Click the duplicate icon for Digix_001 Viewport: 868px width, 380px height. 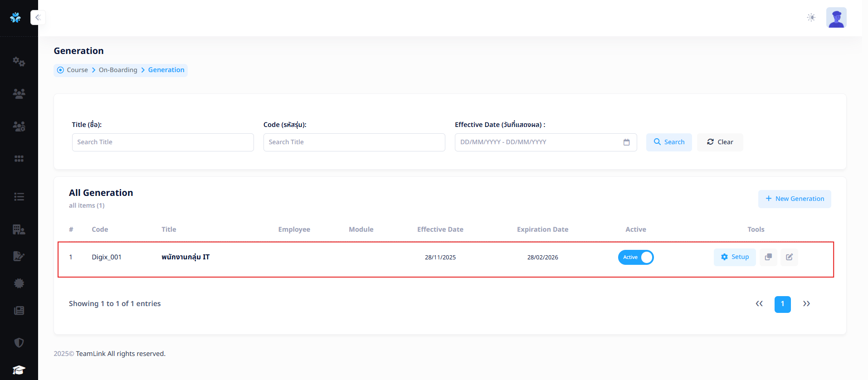[x=768, y=257]
